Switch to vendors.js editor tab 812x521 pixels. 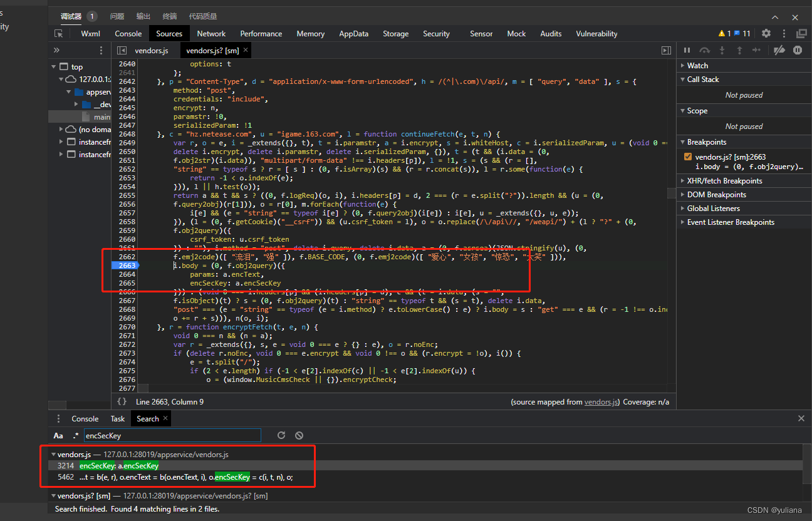click(152, 50)
